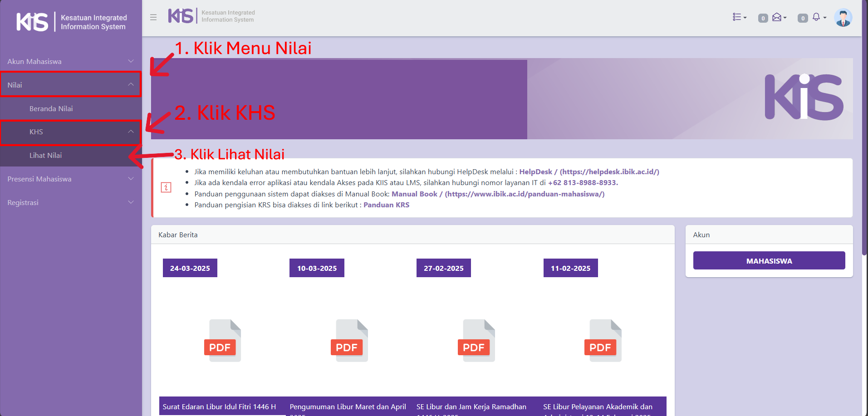Click the hamburger menu icon in header
The image size is (868, 416).
tap(153, 17)
